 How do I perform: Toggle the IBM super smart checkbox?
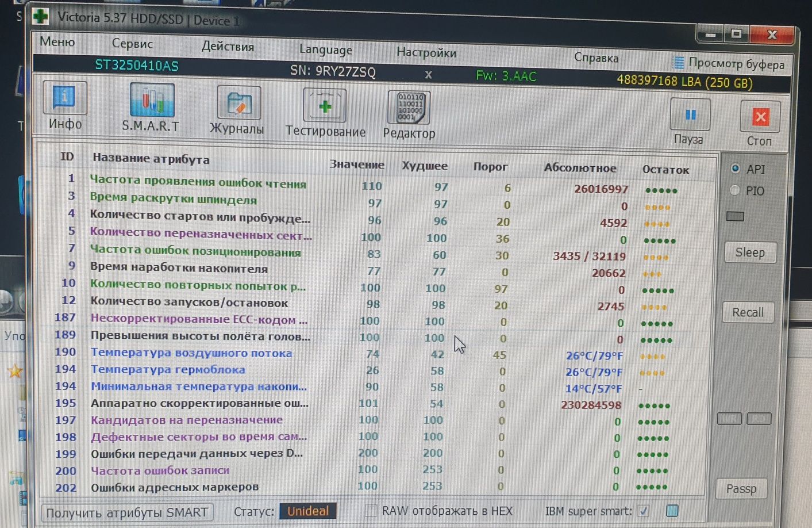(644, 511)
